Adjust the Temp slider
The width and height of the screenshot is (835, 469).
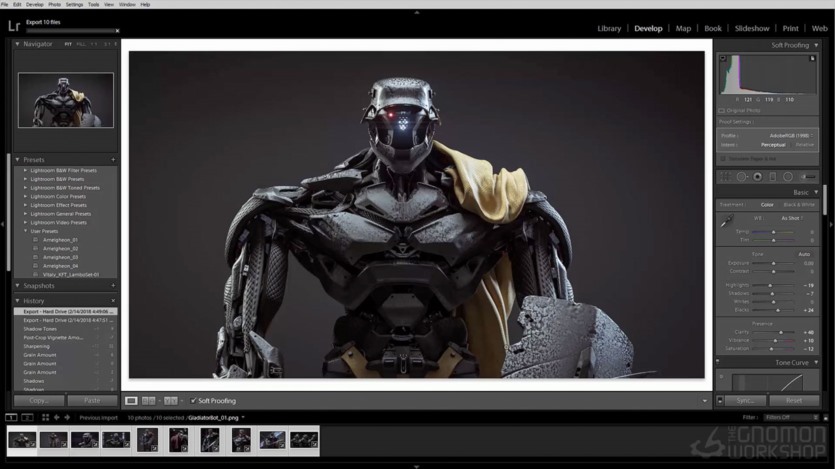774,232
